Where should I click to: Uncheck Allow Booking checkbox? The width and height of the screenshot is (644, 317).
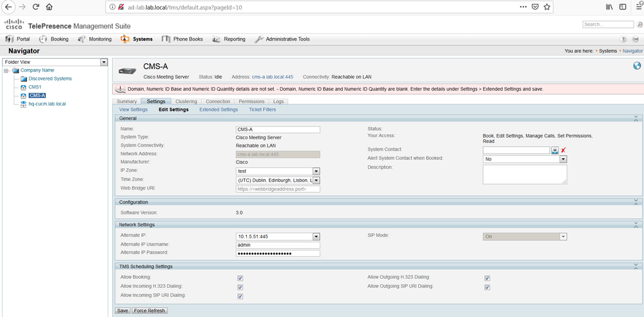click(x=240, y=278)
